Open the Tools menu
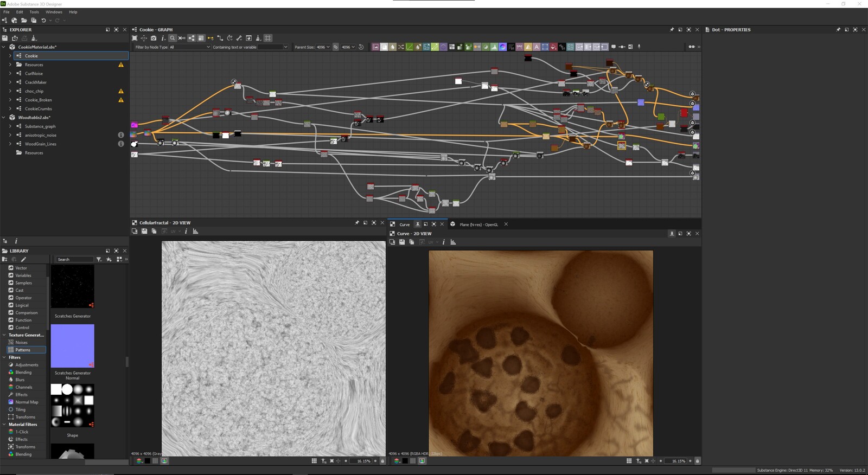 click(x=34, y=12)
